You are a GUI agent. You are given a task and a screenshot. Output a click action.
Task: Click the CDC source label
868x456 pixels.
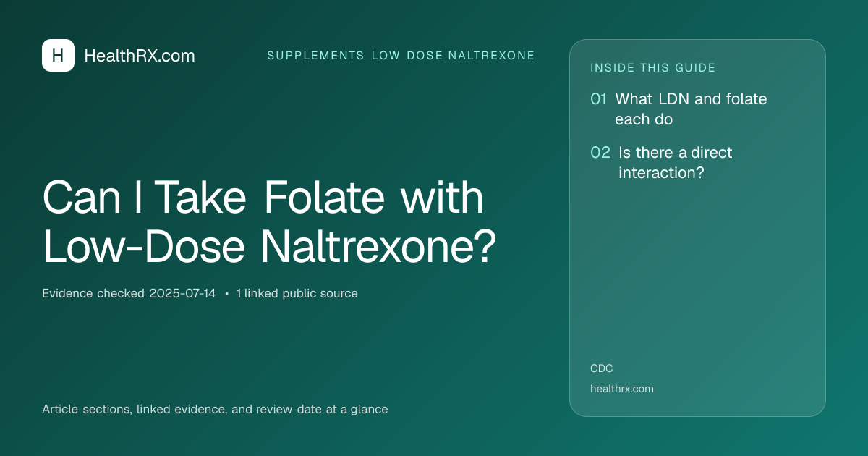602,368
